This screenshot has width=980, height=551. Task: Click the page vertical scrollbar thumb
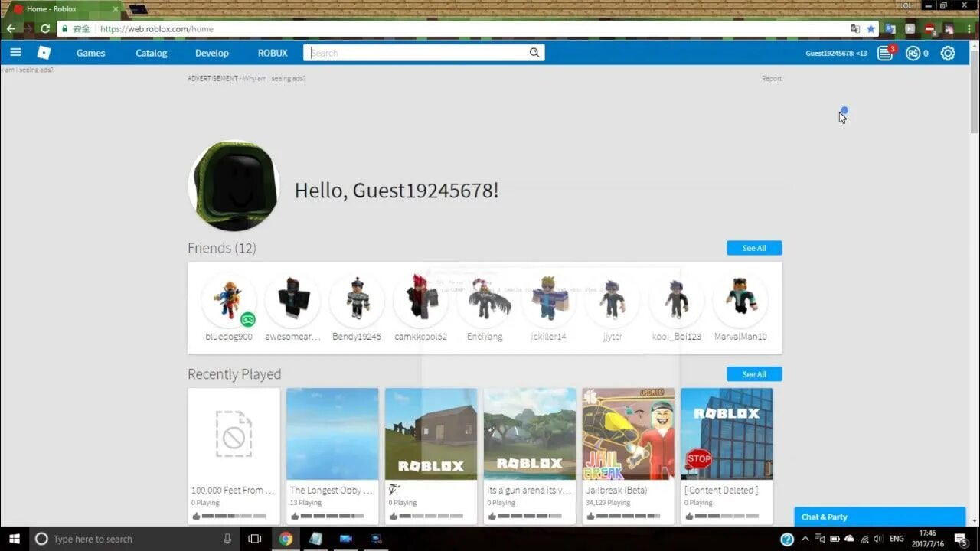point(974,92)
